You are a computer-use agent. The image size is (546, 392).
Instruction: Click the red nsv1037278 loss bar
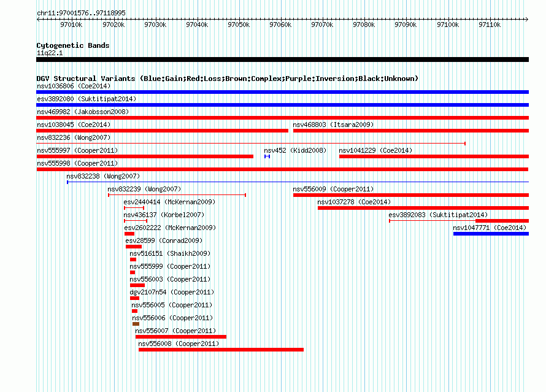423,208
